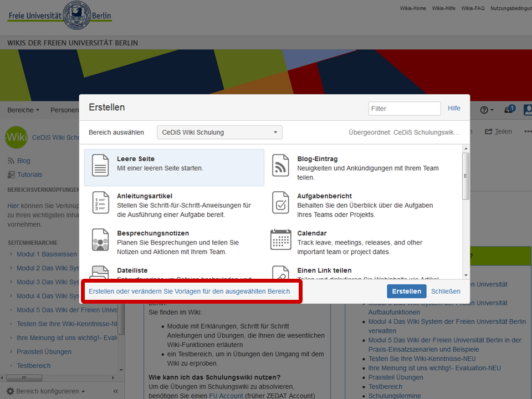Click the green Wiki space logo
Screen dimensions: 532x399
pos(16,137)
